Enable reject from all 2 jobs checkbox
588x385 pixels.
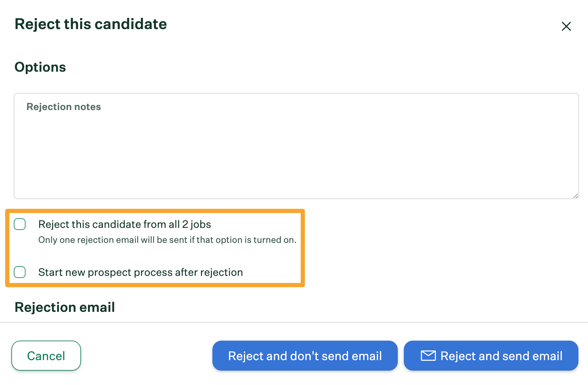point(20,224)
